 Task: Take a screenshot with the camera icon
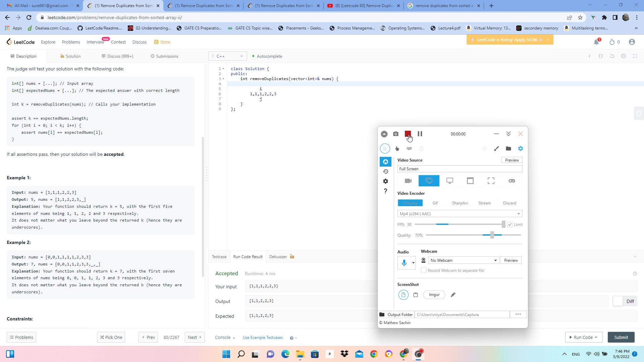pos(396,134)
